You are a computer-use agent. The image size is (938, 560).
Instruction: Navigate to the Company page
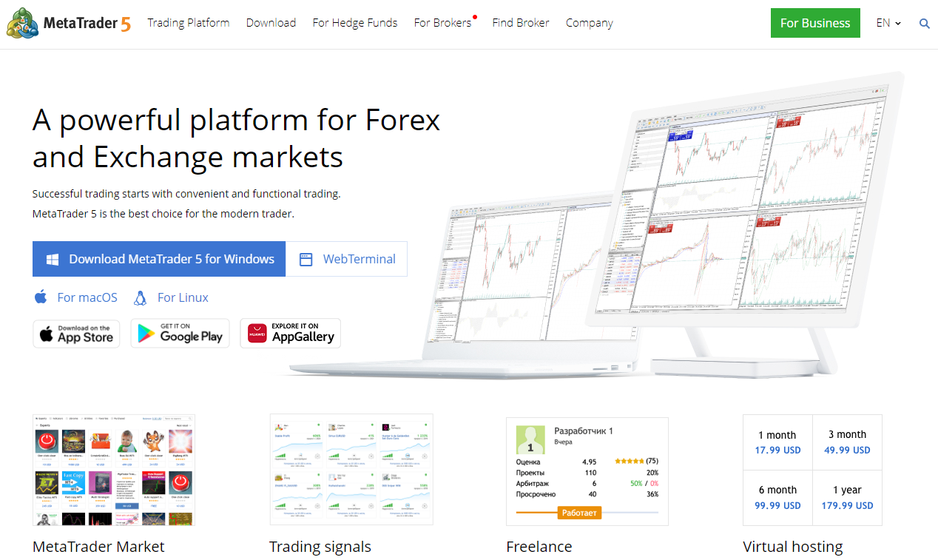(x=589, y=23)
